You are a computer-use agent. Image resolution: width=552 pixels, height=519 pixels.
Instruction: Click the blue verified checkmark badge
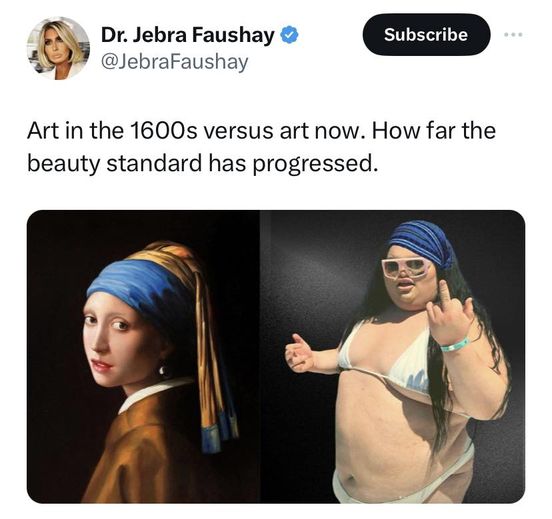tap(289, 35)
